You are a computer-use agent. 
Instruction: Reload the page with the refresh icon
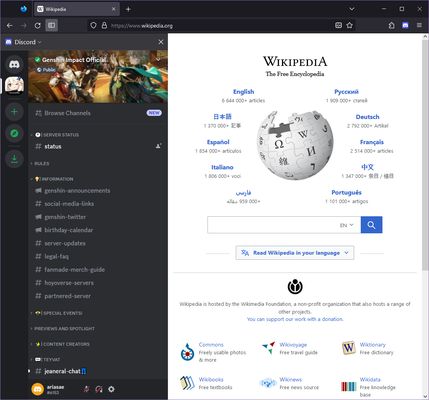click(x=37, y=25)
